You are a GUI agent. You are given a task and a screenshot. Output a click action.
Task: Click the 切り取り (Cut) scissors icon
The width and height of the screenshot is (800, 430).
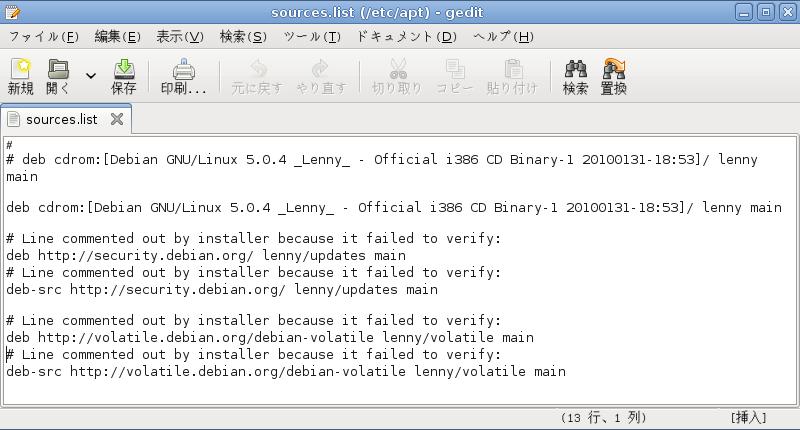[397, 69]
